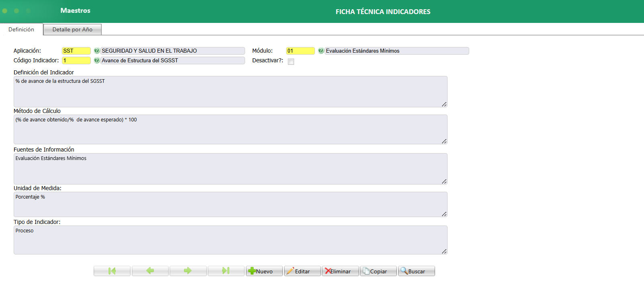
Task: Click the Unidad de Medida: label
Action: (x=37, y=188)
